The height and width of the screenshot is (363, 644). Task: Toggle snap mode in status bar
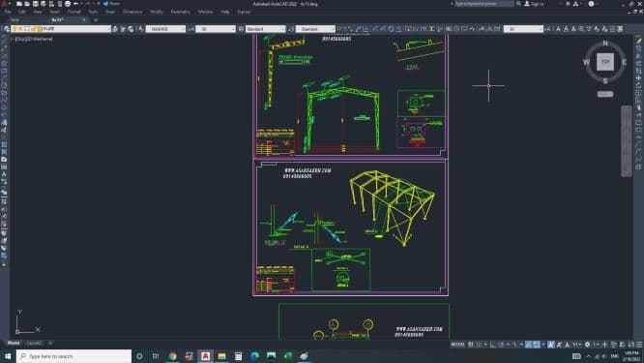click(x=479, y=345)
